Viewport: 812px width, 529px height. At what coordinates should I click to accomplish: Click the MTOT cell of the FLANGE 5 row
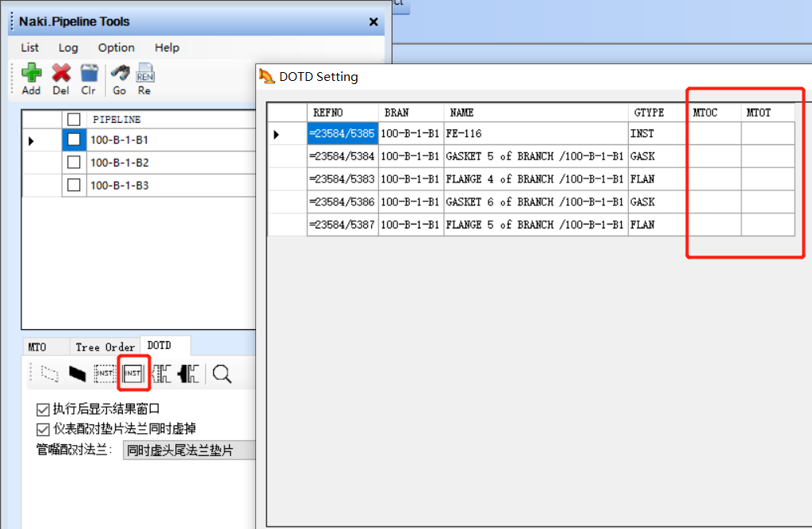click(768, 225)
